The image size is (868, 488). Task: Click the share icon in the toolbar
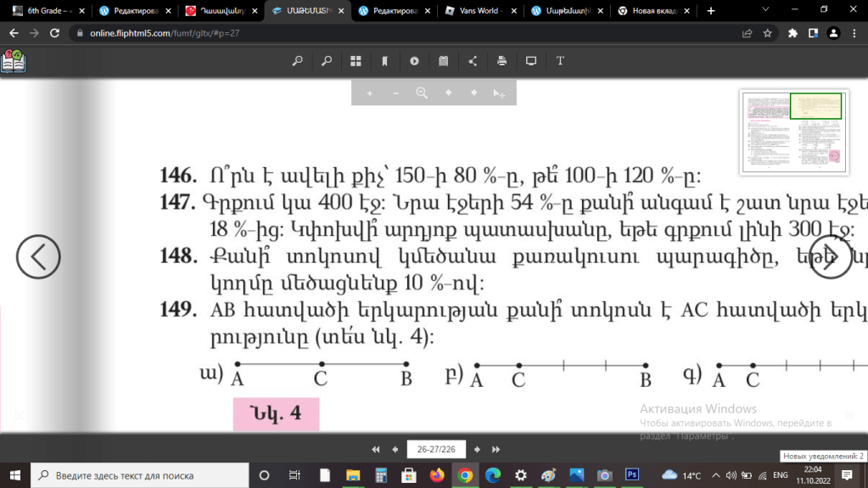[x=473, y=61]
